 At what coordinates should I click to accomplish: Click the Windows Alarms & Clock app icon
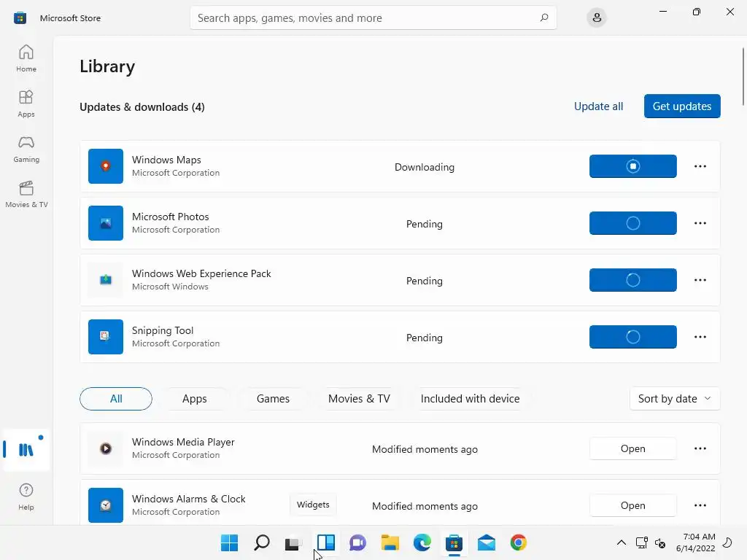[x=106, y=505]
